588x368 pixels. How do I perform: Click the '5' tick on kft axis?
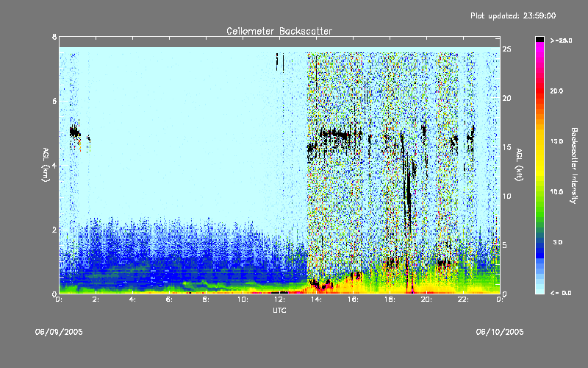coord(505,245)
